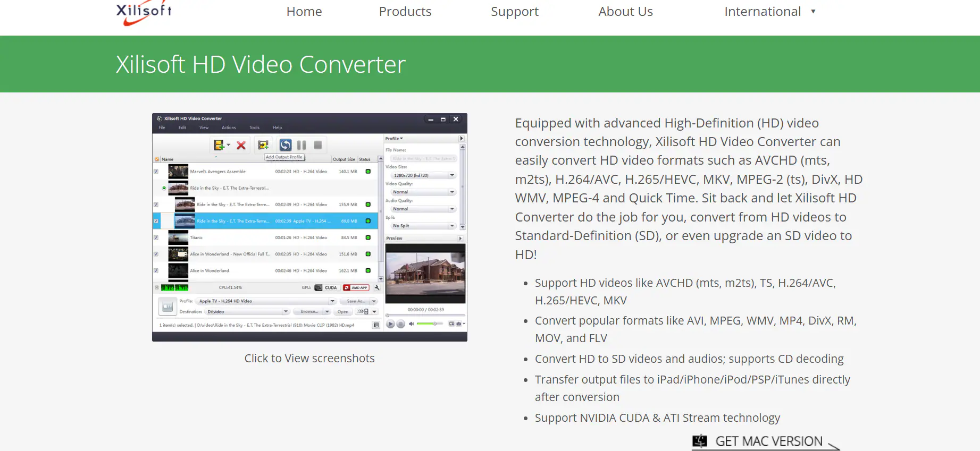The image size is (980, 451).
Task: Click the Status column header
Action: coord(365,159)
